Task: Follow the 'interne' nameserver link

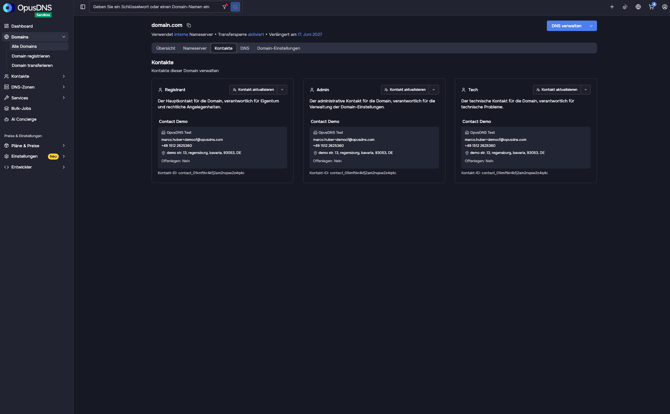Action: pyautogui.click(x=181, y=34)
